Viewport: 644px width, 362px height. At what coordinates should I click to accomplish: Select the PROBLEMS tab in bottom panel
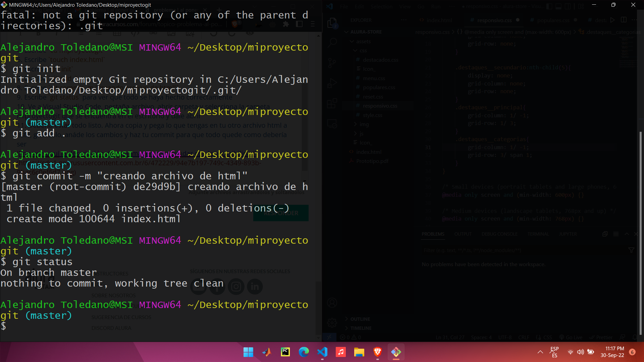(433, 234)
